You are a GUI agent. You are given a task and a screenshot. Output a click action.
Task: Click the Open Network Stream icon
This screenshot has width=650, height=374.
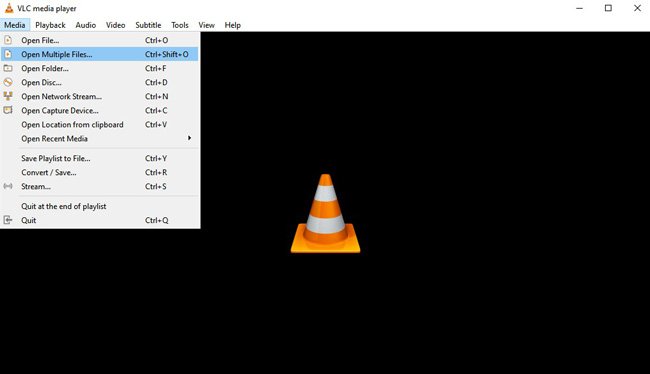[8, 96]
